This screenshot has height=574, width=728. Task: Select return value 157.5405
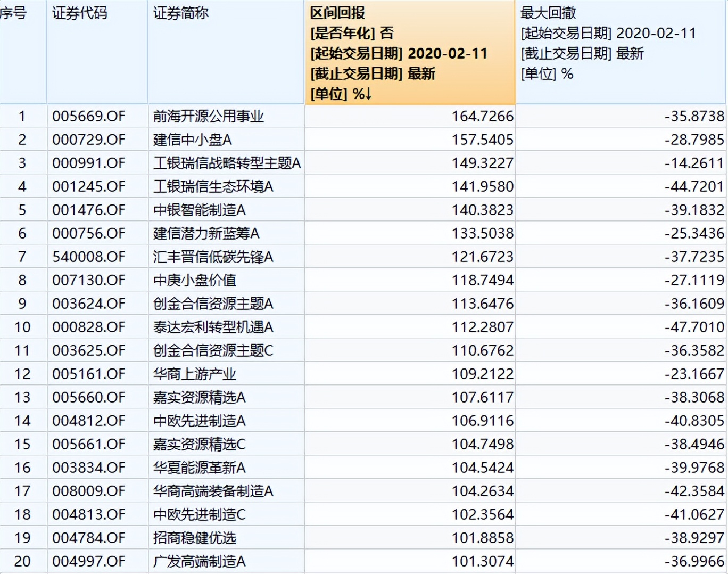pos(483,140)
